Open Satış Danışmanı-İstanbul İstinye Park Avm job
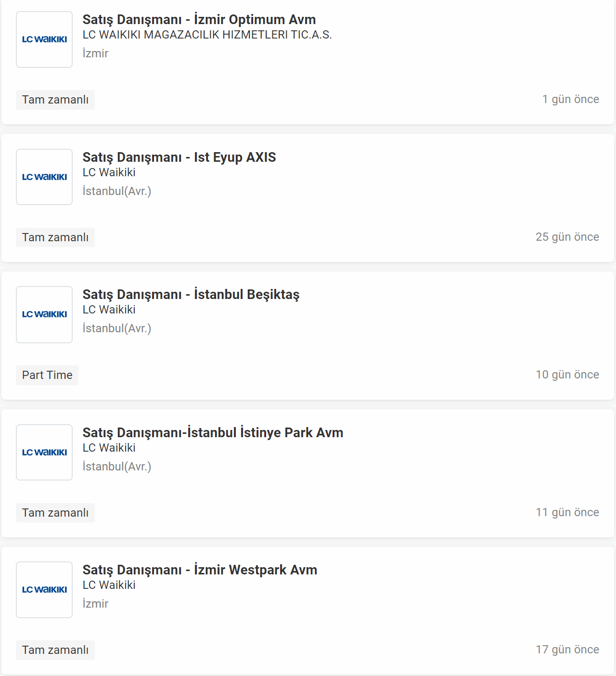616x676 pixels. tap(213, 432)
